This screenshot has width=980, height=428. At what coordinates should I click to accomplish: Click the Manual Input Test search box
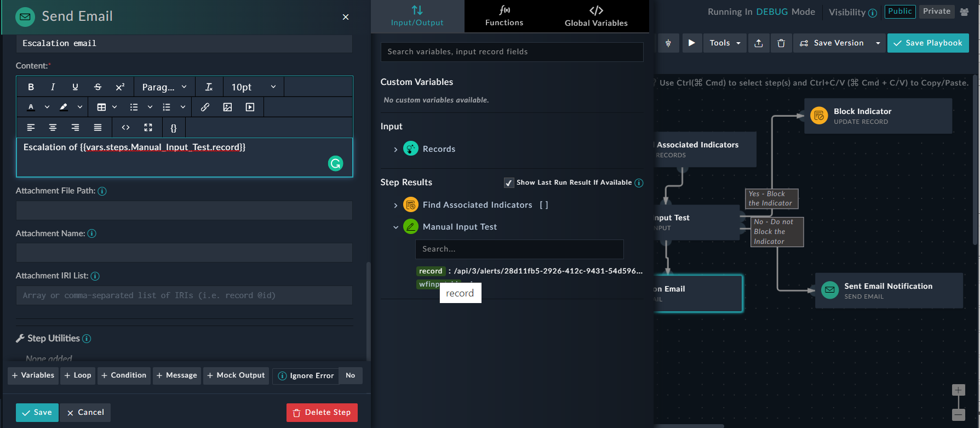pos(519,249)
